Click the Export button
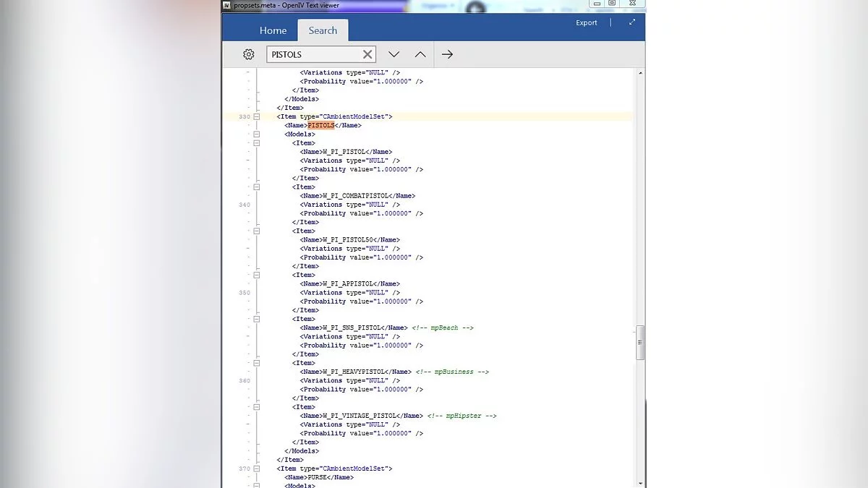 [x=586, y=22]
